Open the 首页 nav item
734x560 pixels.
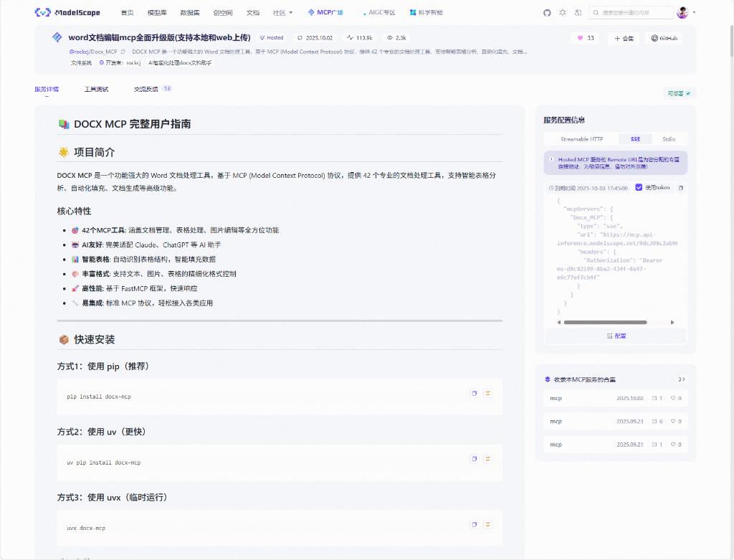click(x=127, y=13)
